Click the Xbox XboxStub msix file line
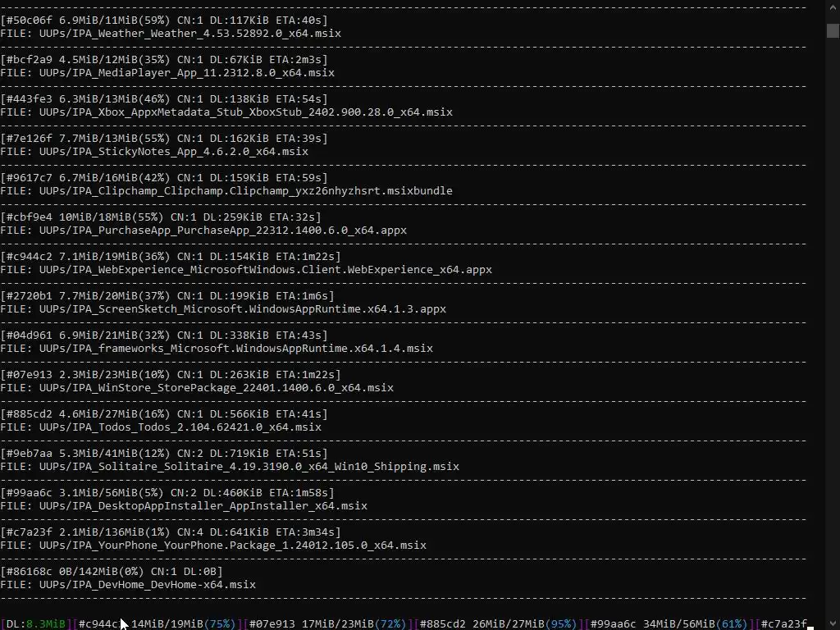Screen dimensions: 840x630 click(x=226, y=112)
